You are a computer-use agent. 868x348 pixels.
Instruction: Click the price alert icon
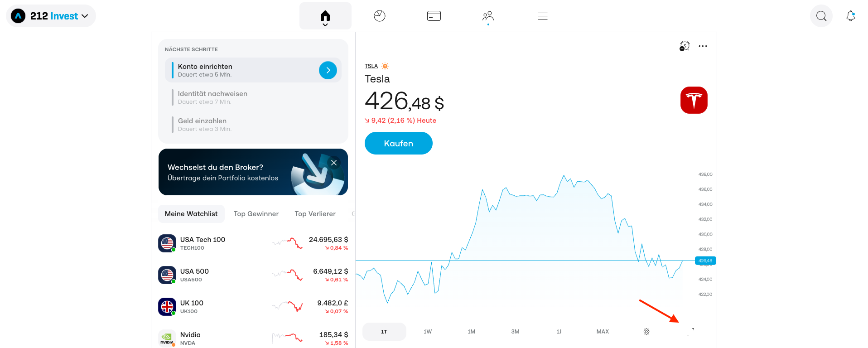(x=684, y=46)
